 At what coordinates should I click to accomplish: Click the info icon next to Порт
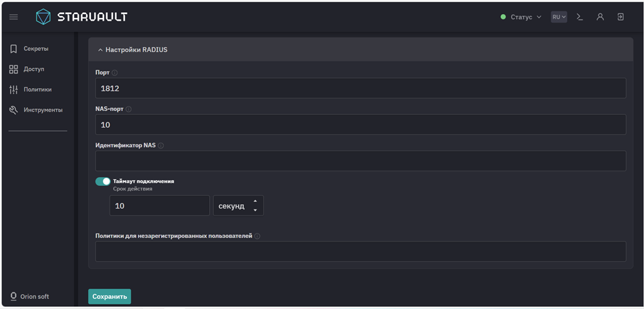[115, 73]
